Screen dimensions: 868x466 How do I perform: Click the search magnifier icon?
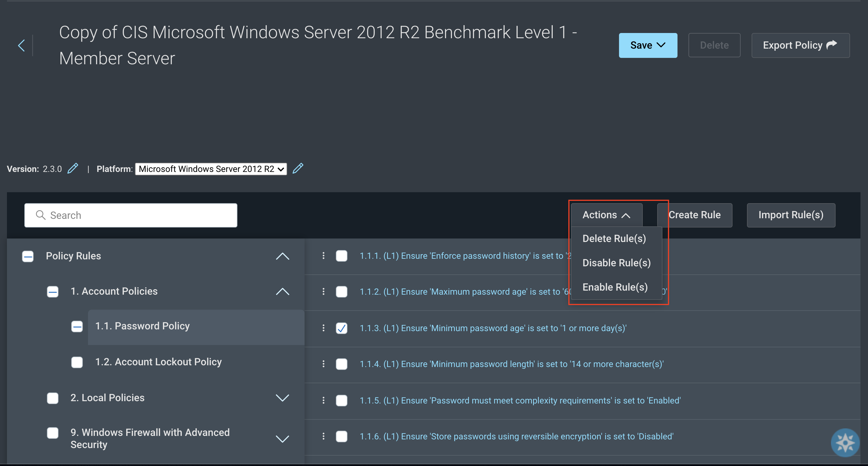(x=41, y=215)
